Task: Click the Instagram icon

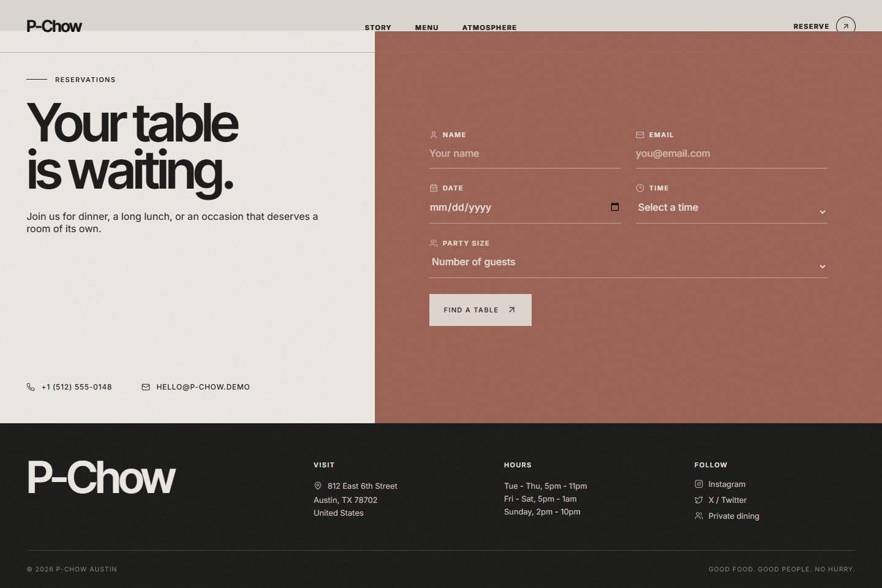Action: click(x=699, y=484)
